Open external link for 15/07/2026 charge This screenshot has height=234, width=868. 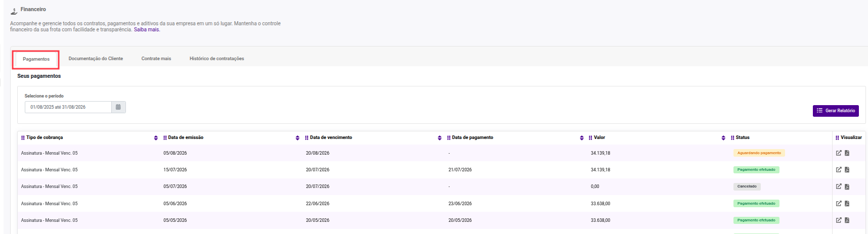point(839,170)
